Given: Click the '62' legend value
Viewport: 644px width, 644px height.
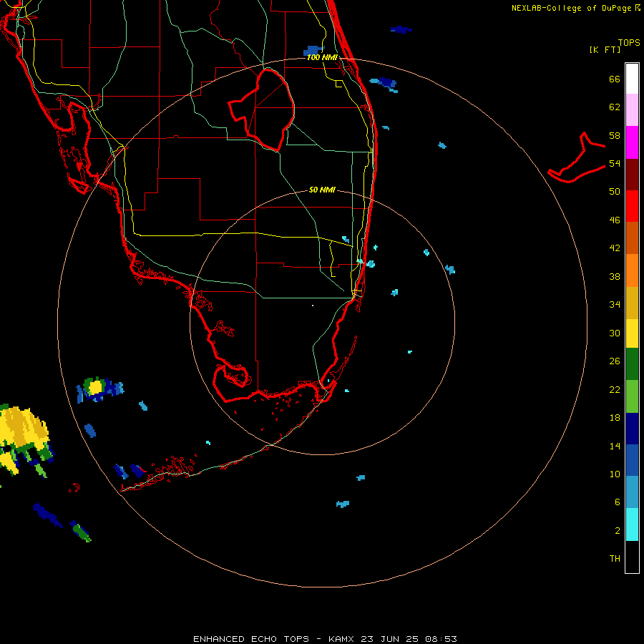Looking at the screenshot, I should click(x=615, y=107).
